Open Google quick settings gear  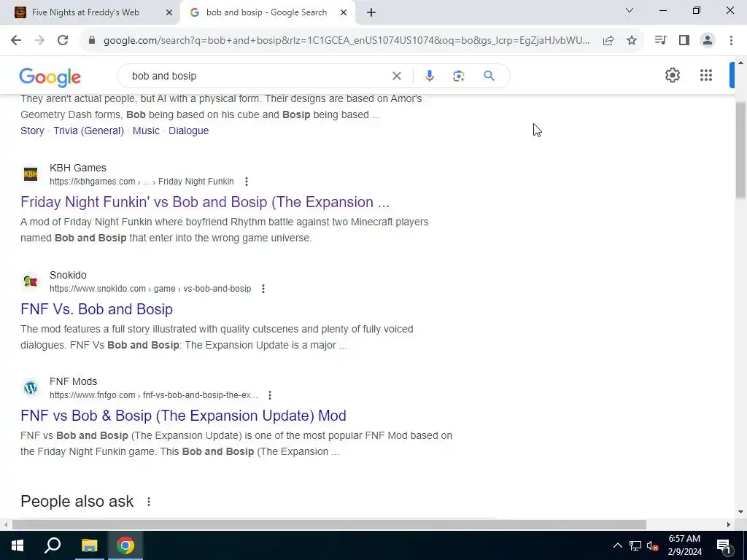[x=672, y=75]
